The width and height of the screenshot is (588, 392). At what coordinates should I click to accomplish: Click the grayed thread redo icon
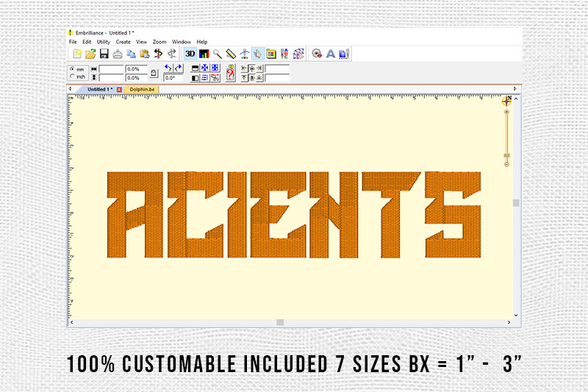(172, 54)
